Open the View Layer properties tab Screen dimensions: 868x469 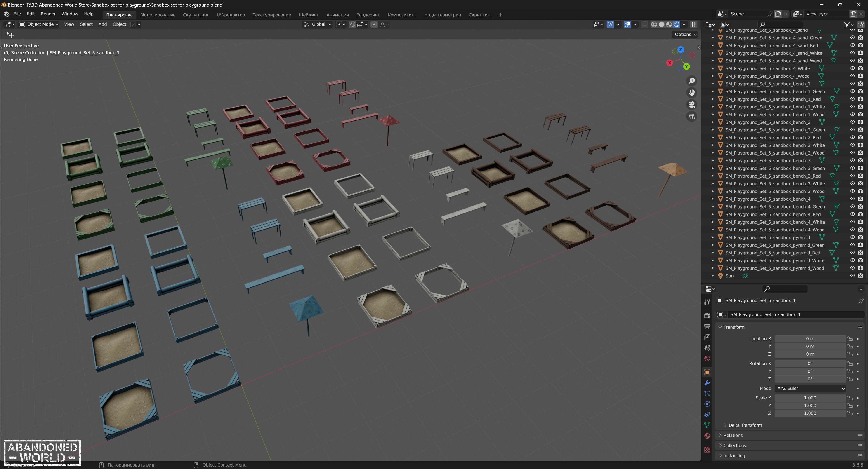point(707,337)
